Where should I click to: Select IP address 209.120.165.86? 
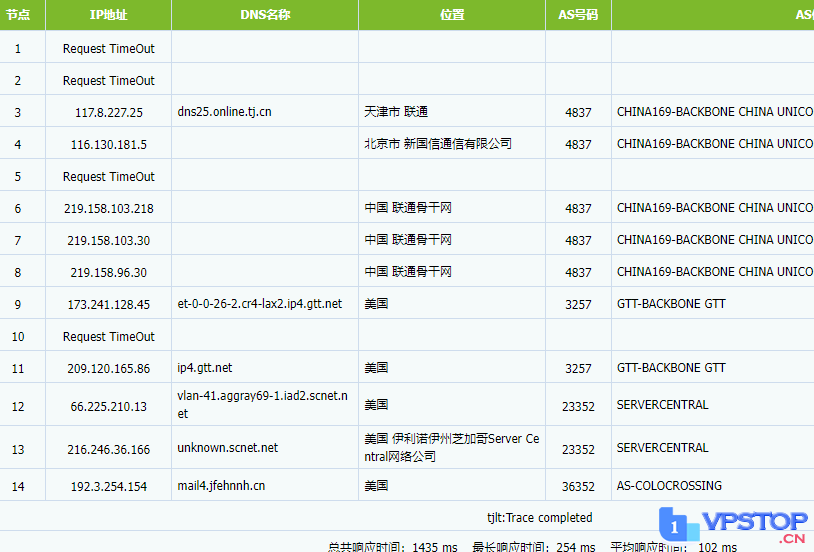[x=108, y=369]
